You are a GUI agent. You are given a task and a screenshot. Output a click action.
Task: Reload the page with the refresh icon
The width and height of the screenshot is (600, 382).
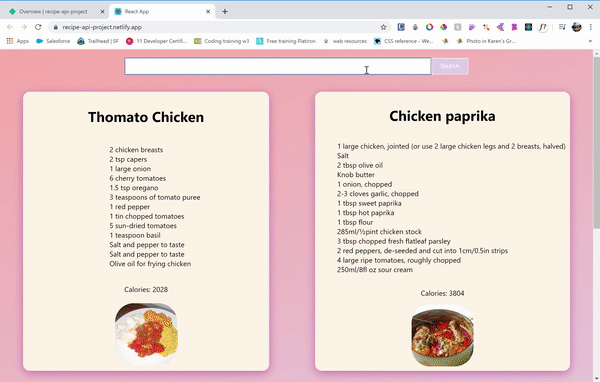point(38,27)
